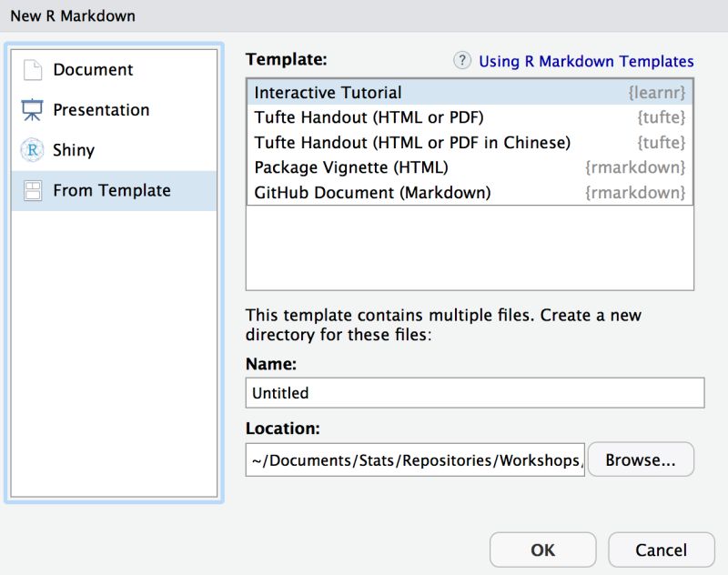
Task: Click the Name field showing Untitled
Action: [x=473, y=392]
